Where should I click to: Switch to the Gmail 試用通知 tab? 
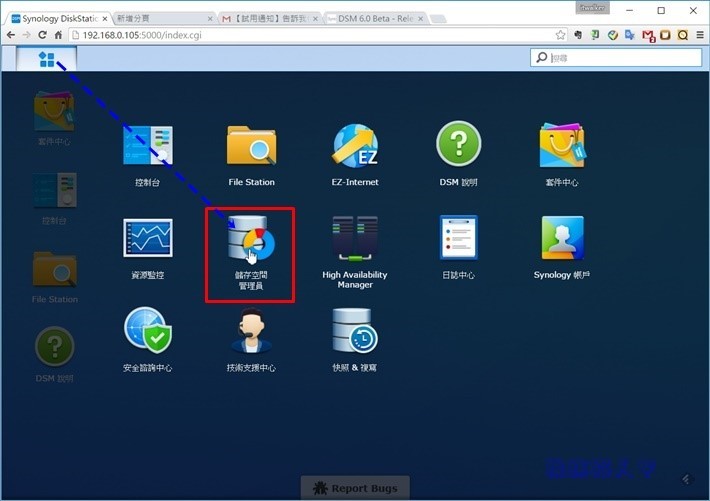[x=270, y=19]
